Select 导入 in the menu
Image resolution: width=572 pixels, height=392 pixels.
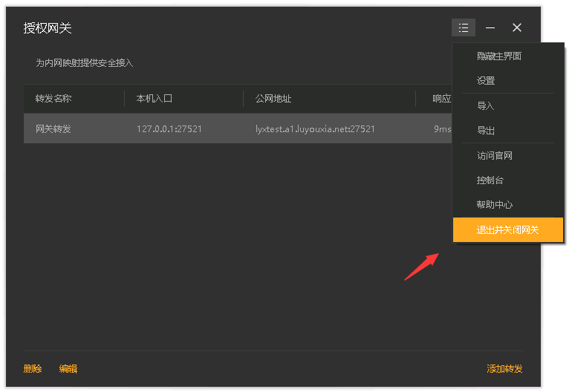(x=508, y=105)
